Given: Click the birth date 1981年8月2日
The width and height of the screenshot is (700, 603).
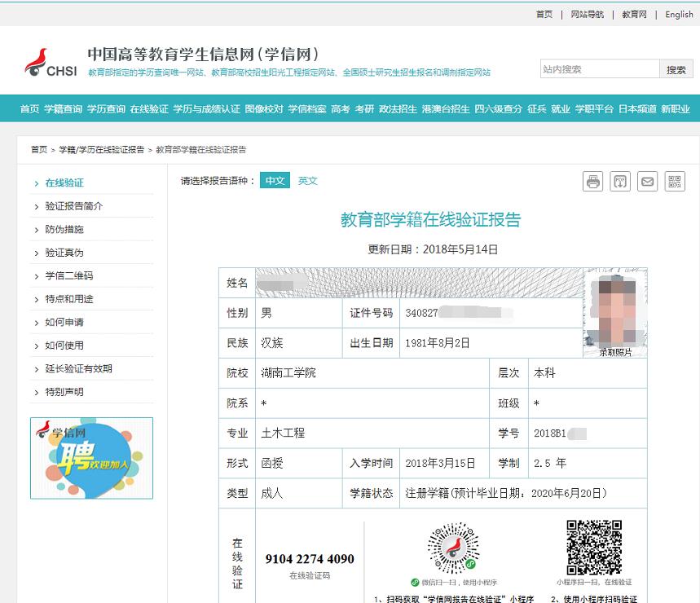Looking at the screenshot, I should [x=437, y=343].
